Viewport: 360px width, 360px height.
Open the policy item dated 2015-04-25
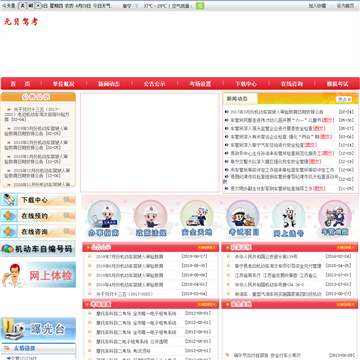[x=278, y=266]
